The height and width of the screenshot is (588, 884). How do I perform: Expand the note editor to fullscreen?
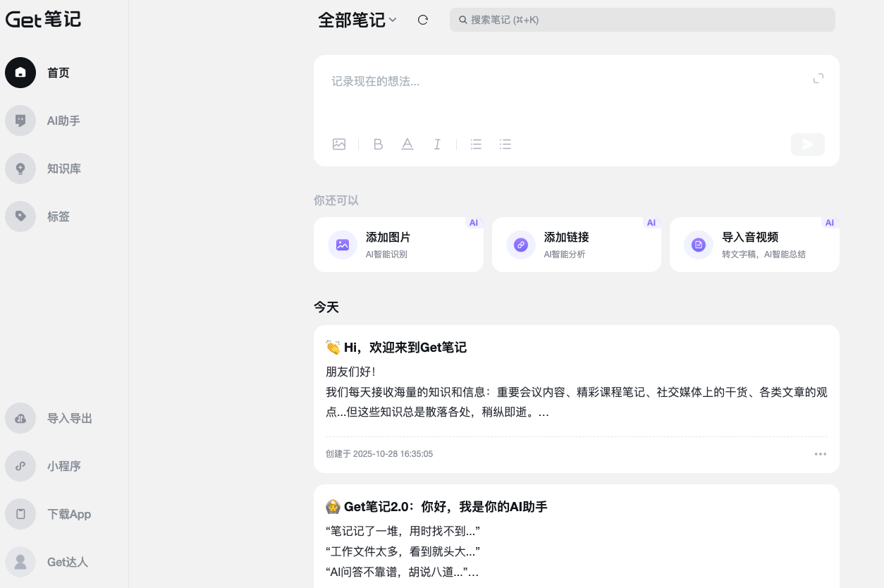click(x=818, y=78)
